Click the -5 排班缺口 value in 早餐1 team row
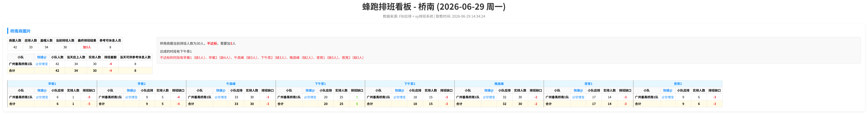The width and height of the screenshot is (868, 115). 89,97
